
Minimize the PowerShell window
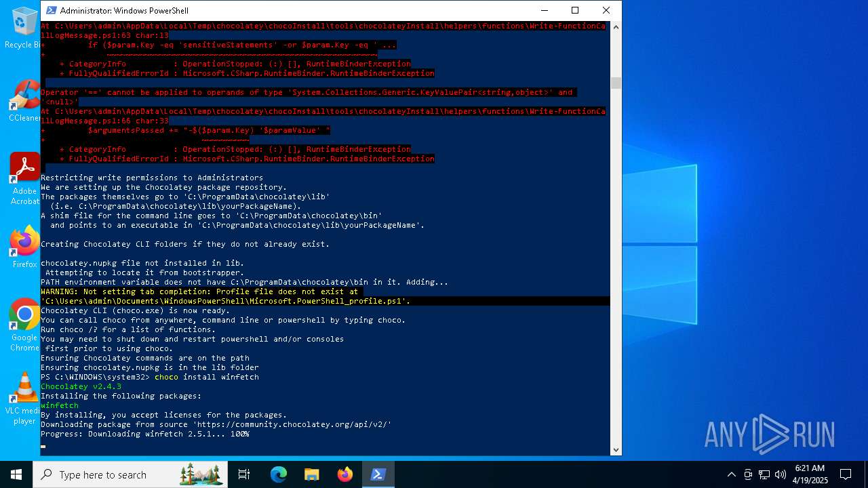[x=544, y=10]
